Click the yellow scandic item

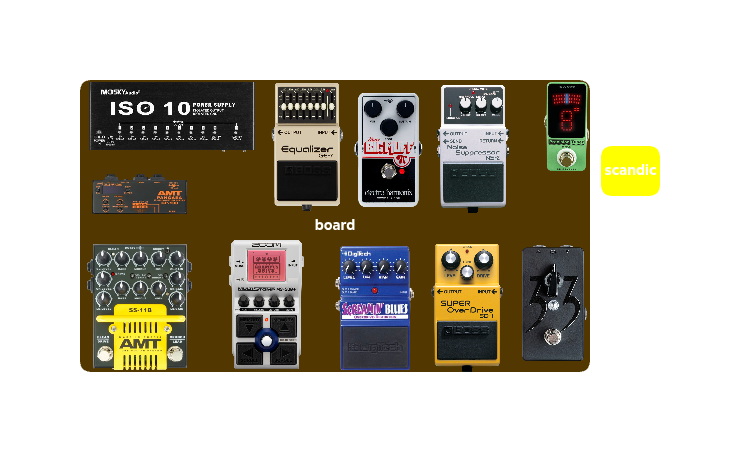pyautogui.click(x=630, y=171)
